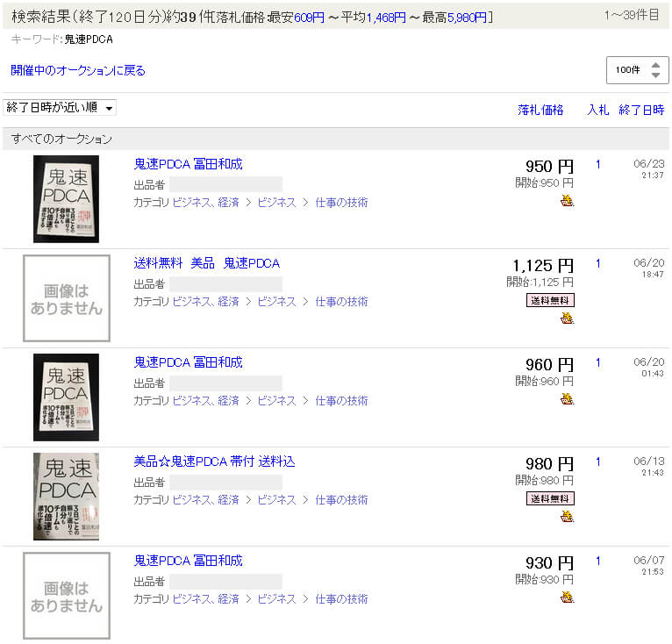Image resolution: width=672 pixels, height=644 pixels.
Task: Click the no-image placeholder for the 1,125円 listing
Action: point(67,298)
